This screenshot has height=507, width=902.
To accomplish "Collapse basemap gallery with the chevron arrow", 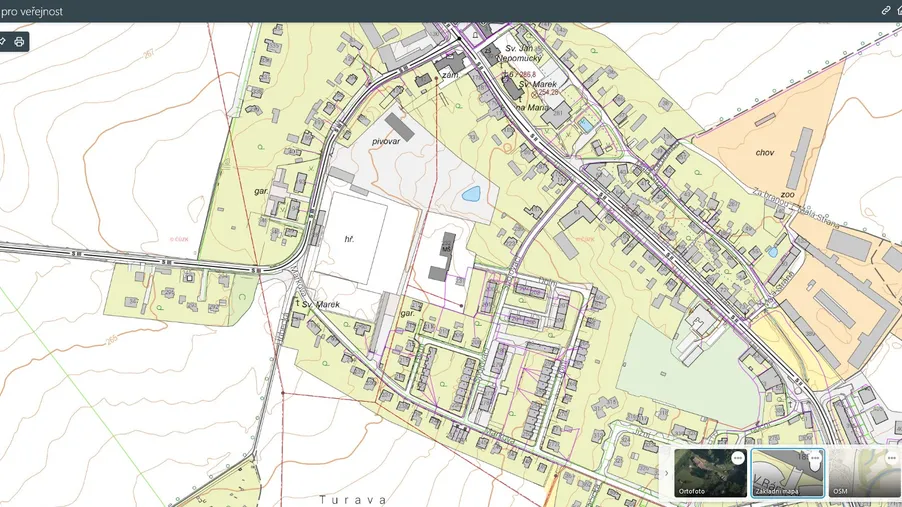I will tap(667, 473).
